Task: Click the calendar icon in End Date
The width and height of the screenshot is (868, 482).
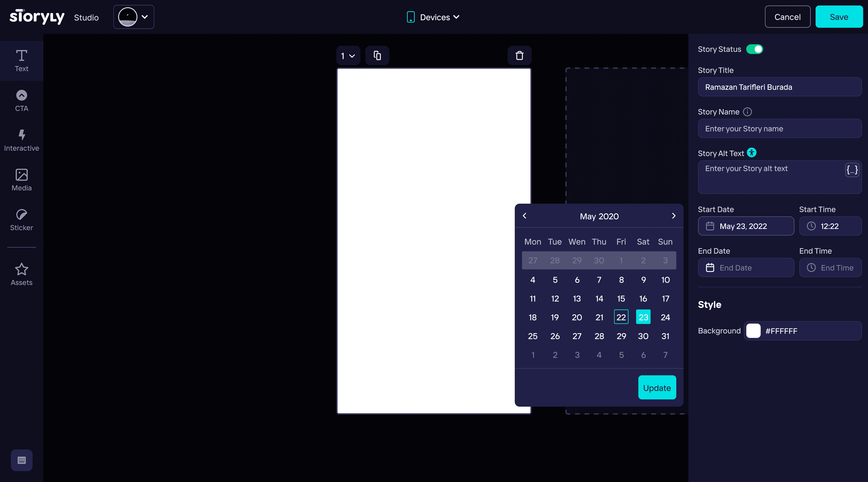Action: pos(710,268)
